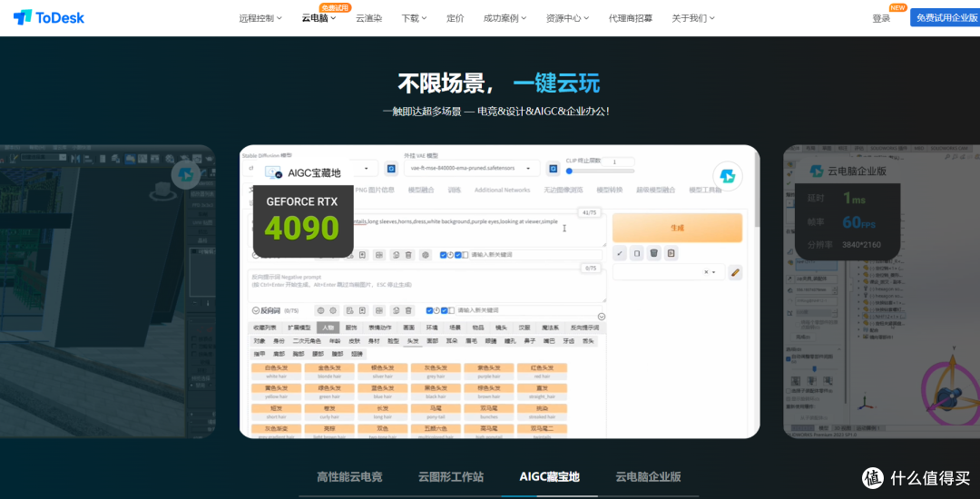
Task: Click the left 3D scene preview card
Action: coord(107,291)
